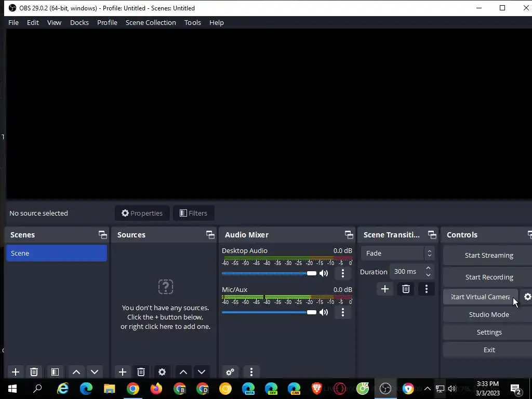Screen dimensions: 532x399
Task: Move scene up with arrow icon
Action: pyautogui.click(x=76, y=372)
